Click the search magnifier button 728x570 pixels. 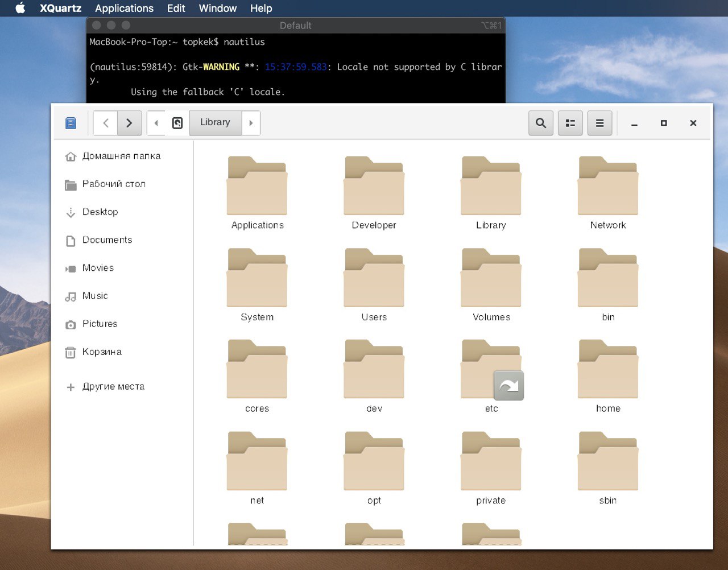(x=541, y=123)
